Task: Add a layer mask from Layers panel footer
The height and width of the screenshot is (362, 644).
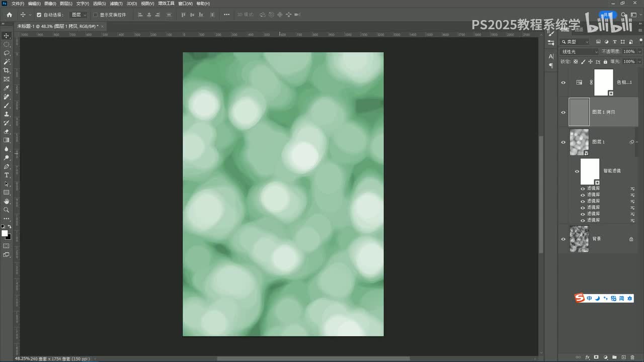Action: click(x=596, y=357)
